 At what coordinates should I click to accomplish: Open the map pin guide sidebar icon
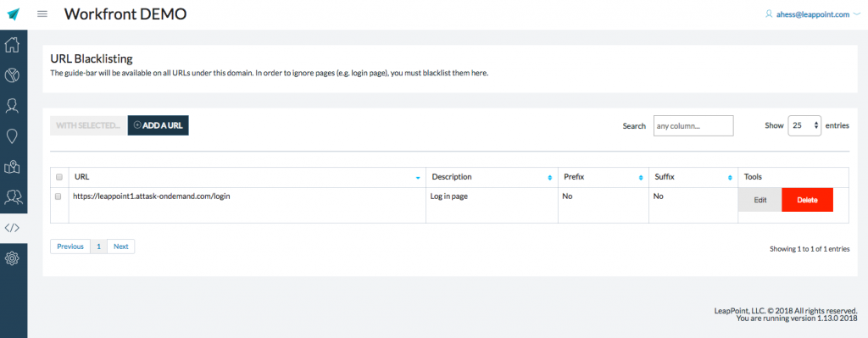pyautogui.click(x=12, y=167)
